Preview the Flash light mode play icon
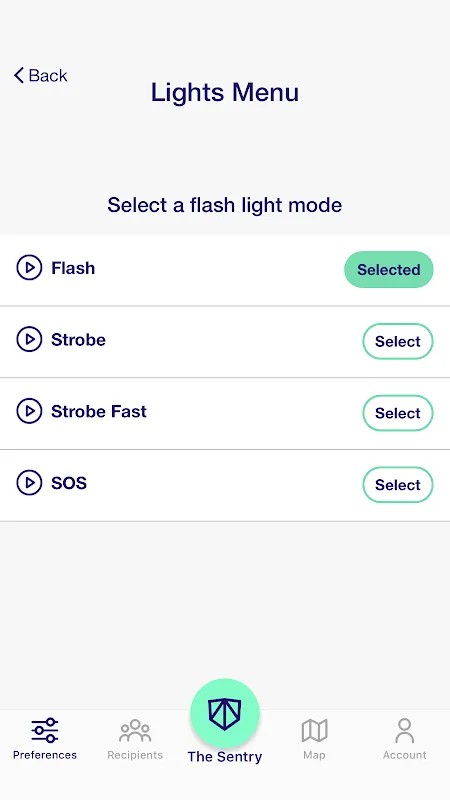 click(29, 268)
